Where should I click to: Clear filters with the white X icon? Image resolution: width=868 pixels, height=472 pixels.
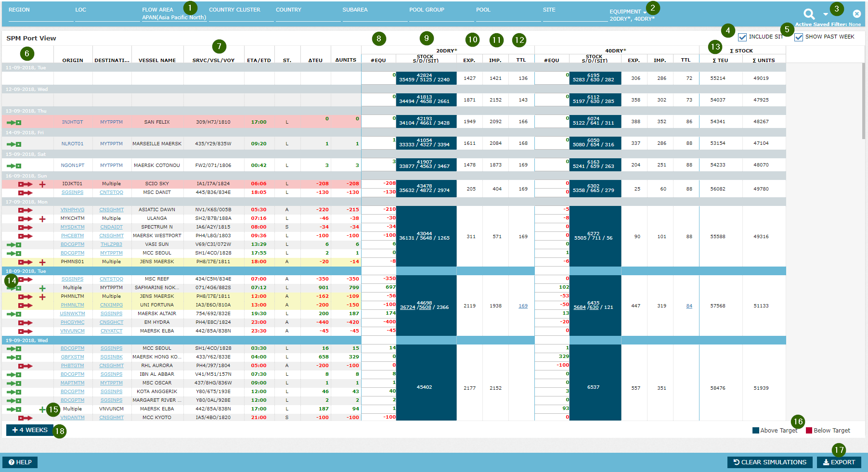click(856, 14)
